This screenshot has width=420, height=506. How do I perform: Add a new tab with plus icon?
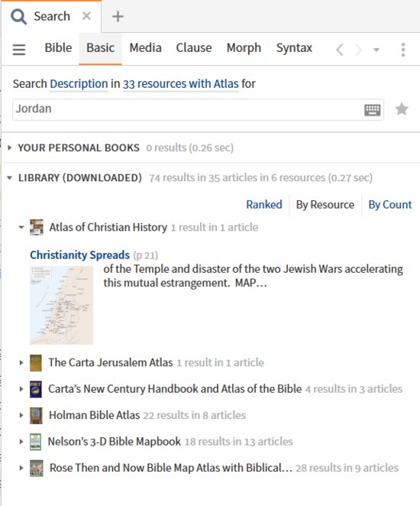118,17
